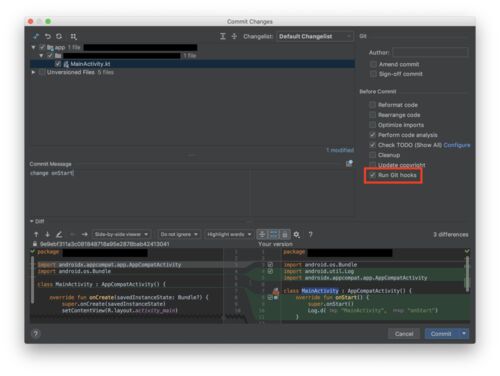Collapse the redacted package folder node

(x=41, y=55)
